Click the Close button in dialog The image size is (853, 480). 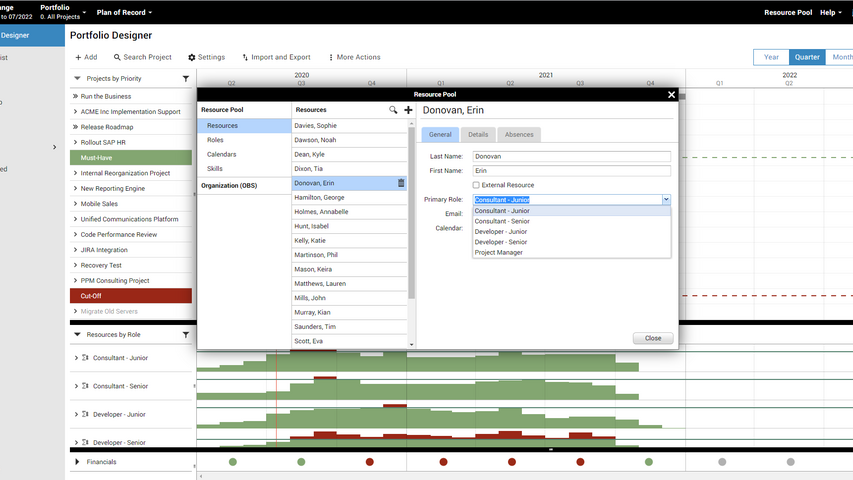(652, 338)
